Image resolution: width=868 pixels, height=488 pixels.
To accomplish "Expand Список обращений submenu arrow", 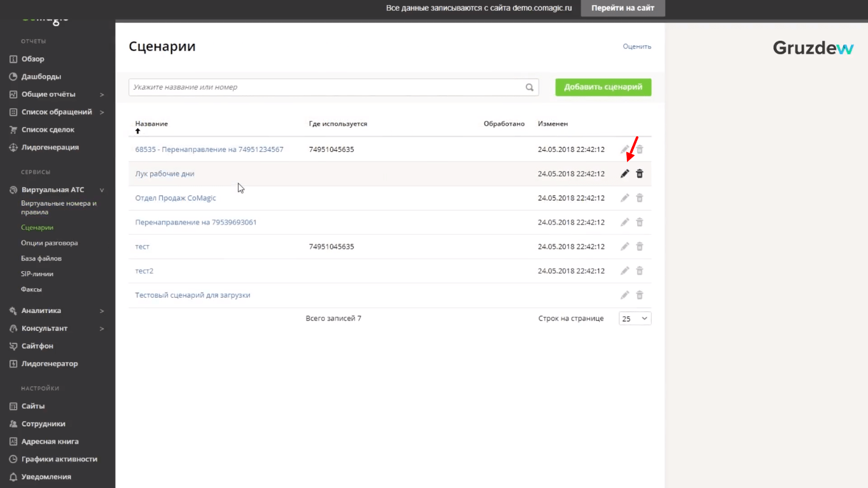I will 102,112.
